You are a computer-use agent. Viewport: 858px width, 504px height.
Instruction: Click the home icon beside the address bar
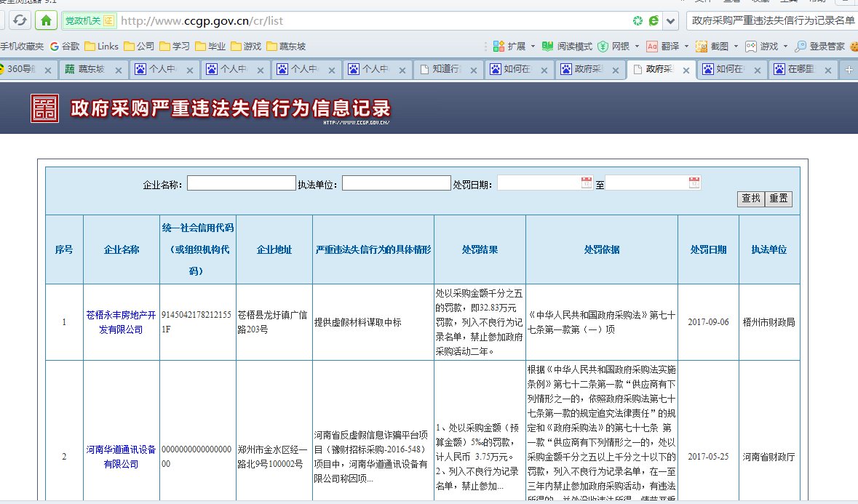pos(47,20)
